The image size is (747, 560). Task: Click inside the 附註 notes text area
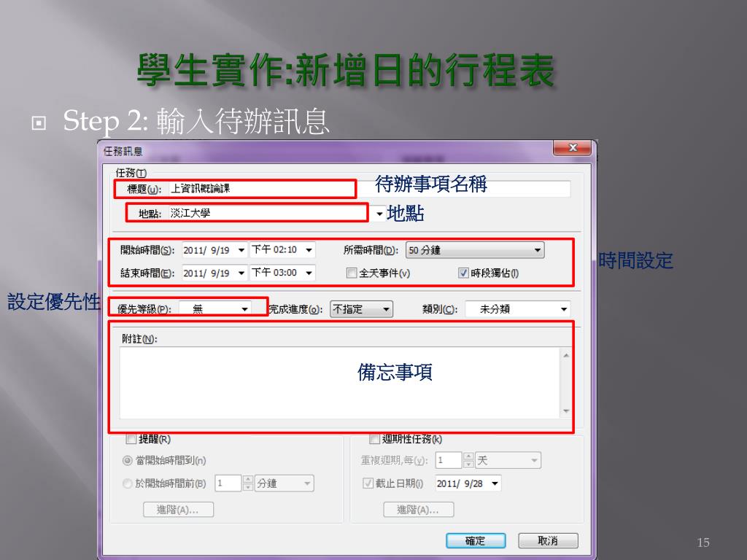pos(340,383)
